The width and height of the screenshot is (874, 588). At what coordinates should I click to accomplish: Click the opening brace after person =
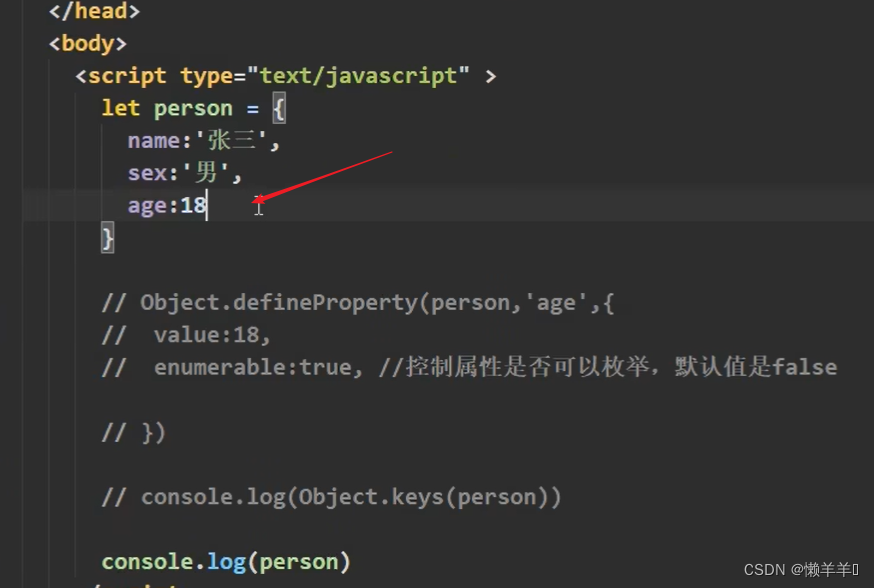click(279, 108)
